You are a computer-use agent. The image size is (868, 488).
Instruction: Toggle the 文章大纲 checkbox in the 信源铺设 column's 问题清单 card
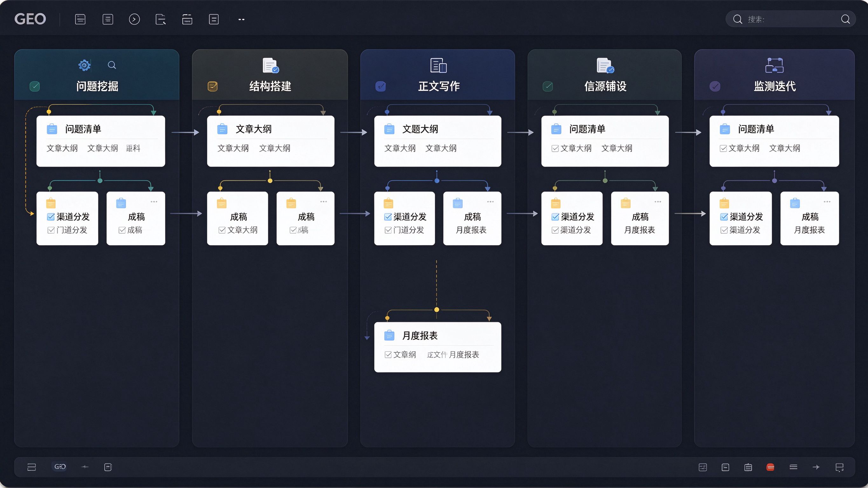(x=555, y=148)
